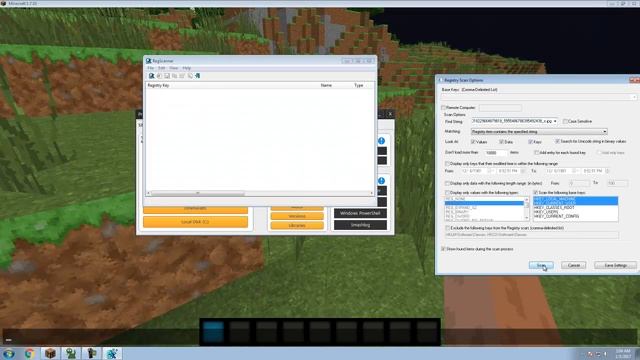Viewport: 640px width, 360px height.
Task: Click the Don't load more than items field
Action: pos(496,153)
